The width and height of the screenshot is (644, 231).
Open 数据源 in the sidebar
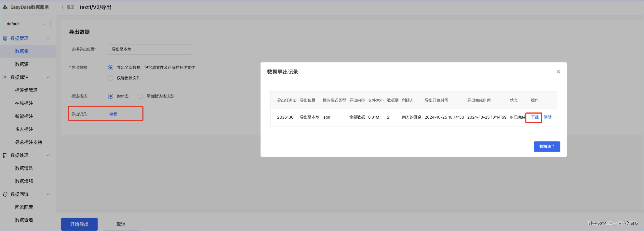tap(22, 64)
